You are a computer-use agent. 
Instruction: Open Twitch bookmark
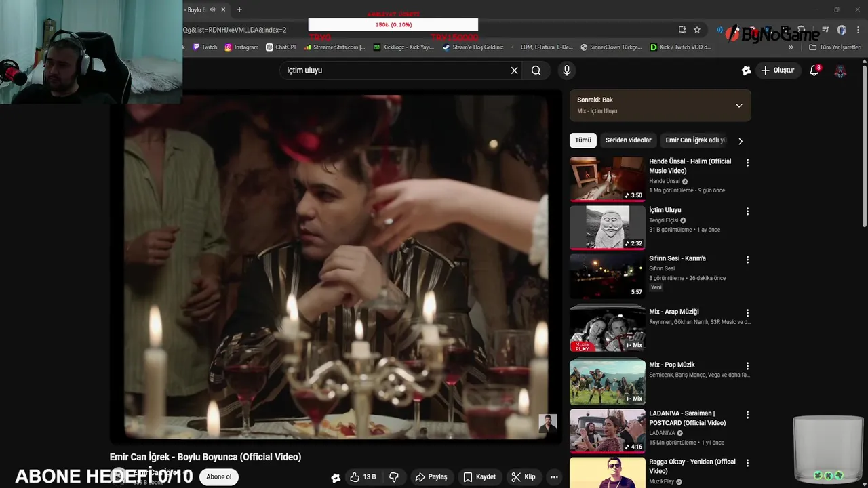coord(205,47)
